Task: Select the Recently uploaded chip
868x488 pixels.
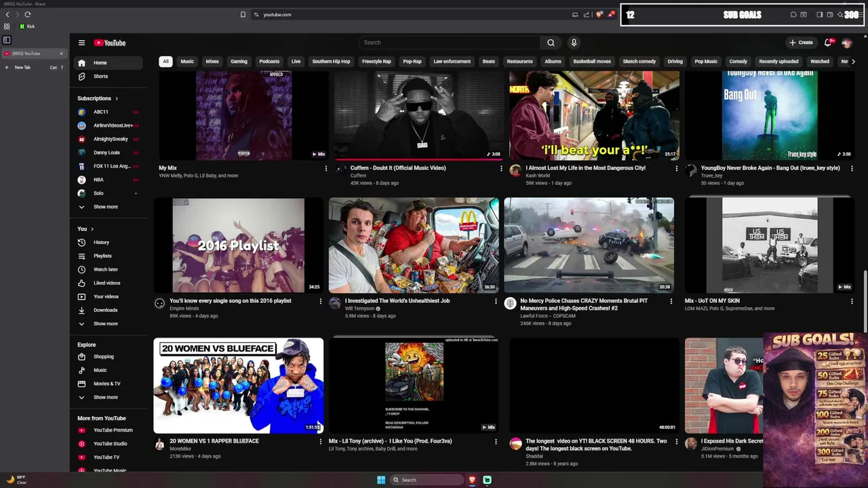Action: (x=778, y=61)
